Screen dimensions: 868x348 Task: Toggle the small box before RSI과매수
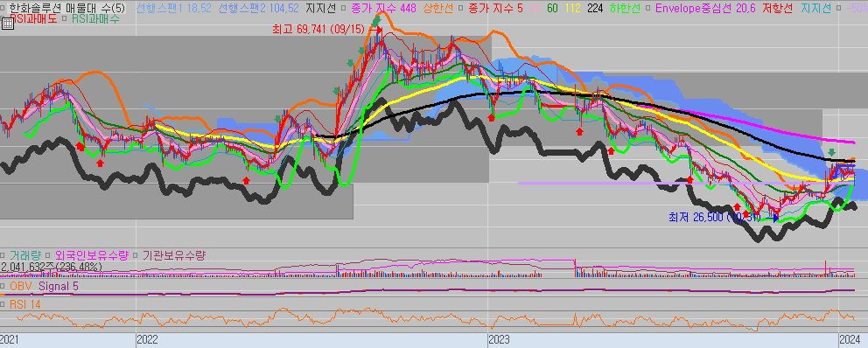click(x=64, y=19)
